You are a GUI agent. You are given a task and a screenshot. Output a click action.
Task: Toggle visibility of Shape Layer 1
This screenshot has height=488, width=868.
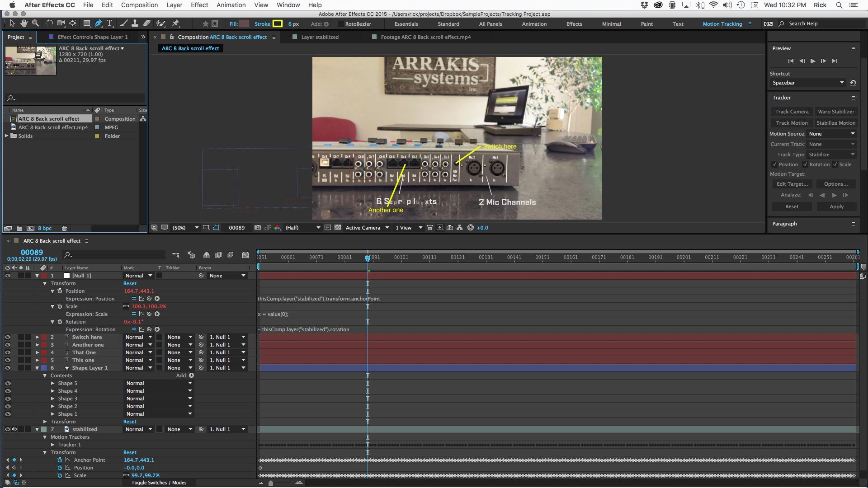(7, 368)
